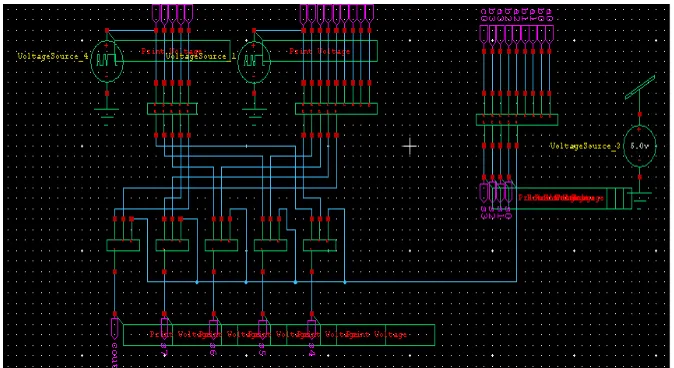Select the slanted Vdd supply symbol above VoltageSource_2
674x368 pixels.
[x=640, y=87]
